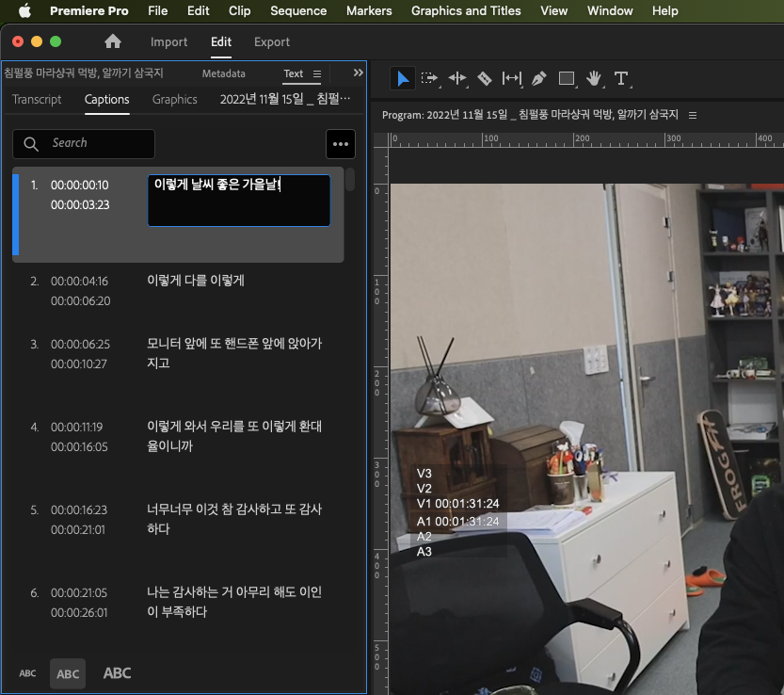This screenshot has height=695, width=784.
Task: Select the Pen tool
Action: pos(537,78)
